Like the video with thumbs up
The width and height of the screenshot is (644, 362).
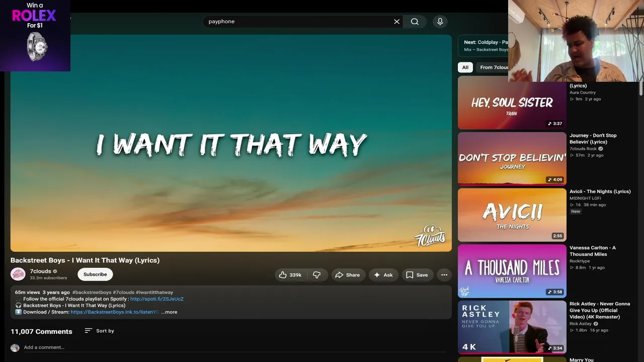point(290,275)
